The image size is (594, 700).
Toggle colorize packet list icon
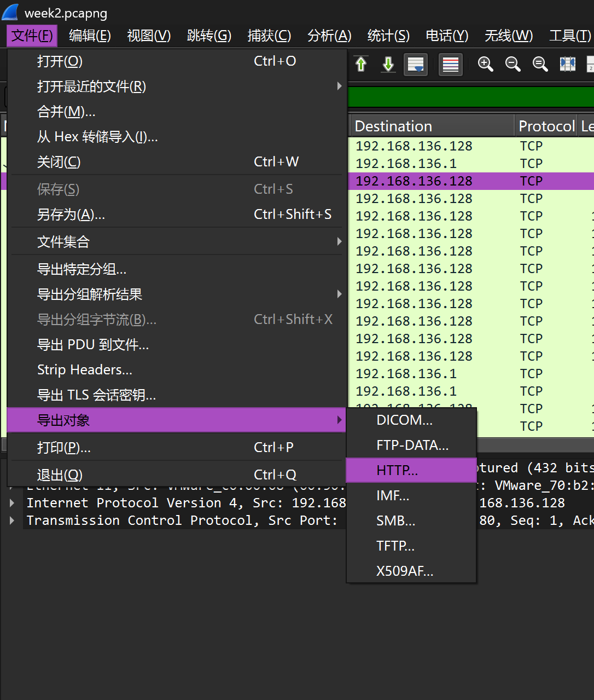451,65
